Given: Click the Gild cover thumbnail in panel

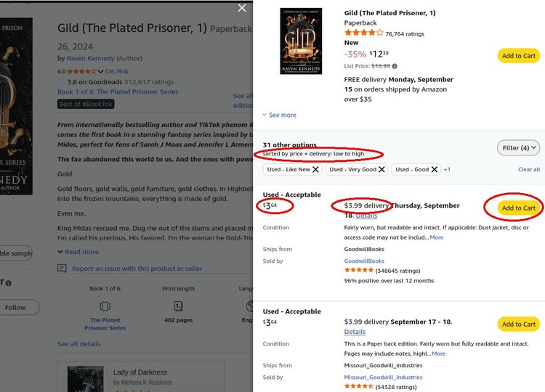Looking at the screenshot, I should 301,41.
